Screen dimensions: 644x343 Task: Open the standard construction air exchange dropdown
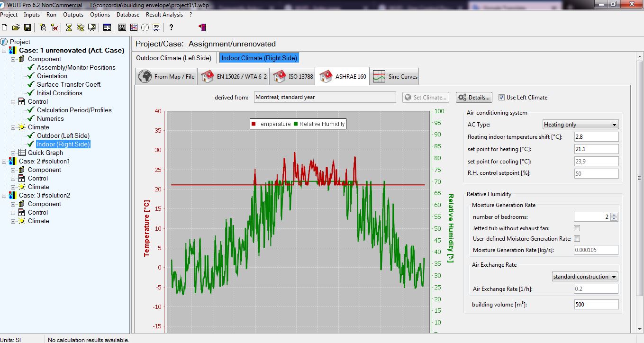tap(585, 277)
